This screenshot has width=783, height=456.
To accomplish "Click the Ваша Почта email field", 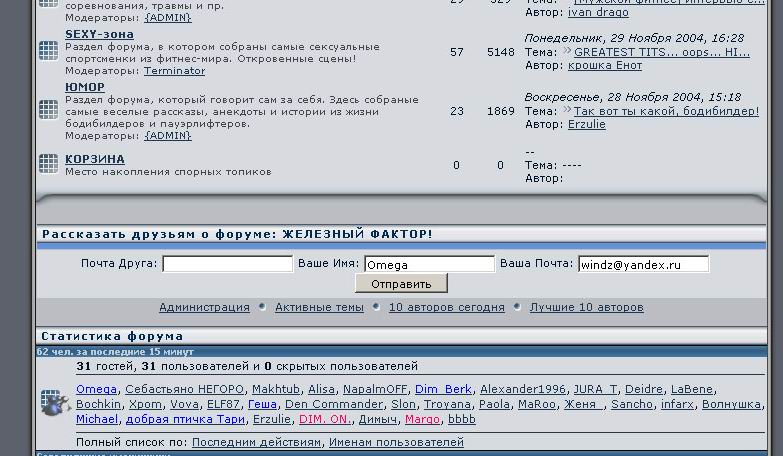I will tap(643, 264).
